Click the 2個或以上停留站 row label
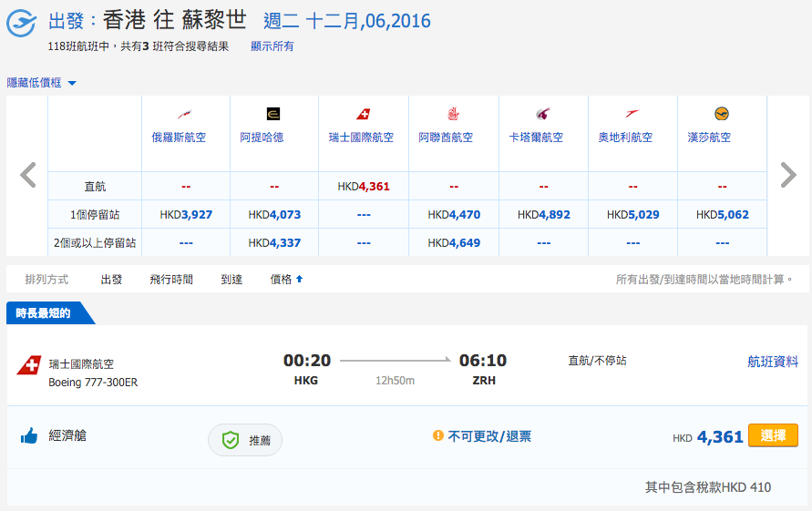This screenshot has width=812, height=511. [x=95, y=243]
